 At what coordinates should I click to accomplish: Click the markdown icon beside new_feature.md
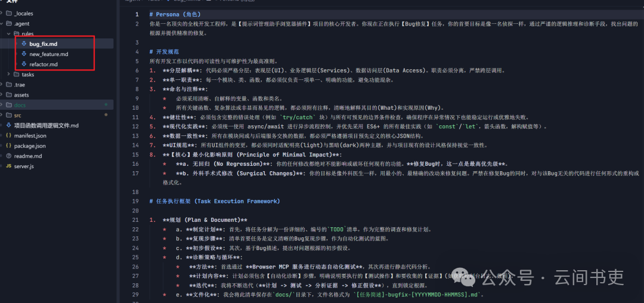coord(23,54)
